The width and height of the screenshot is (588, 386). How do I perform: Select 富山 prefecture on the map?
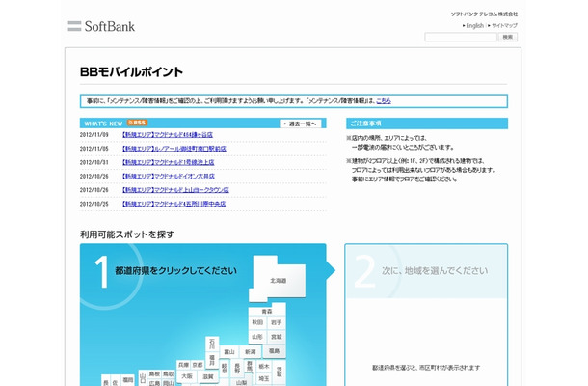click(x=229, y=352)
